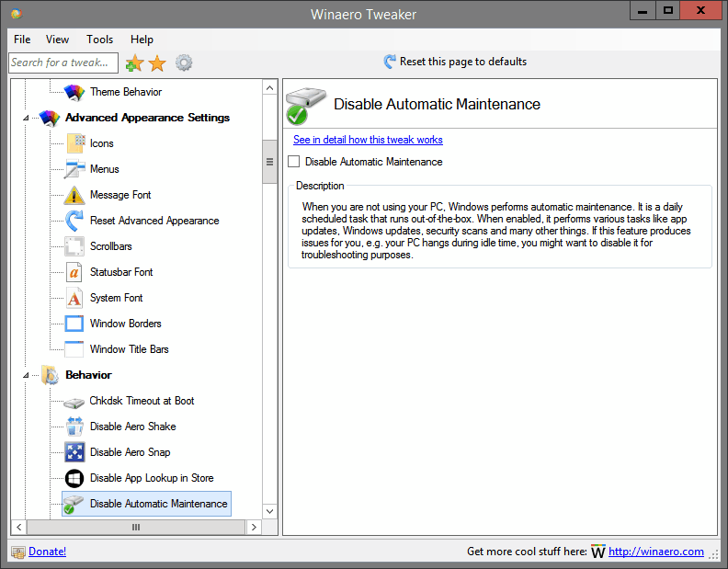
Task: Select the Icons tree item label
Action: [102, 143]
